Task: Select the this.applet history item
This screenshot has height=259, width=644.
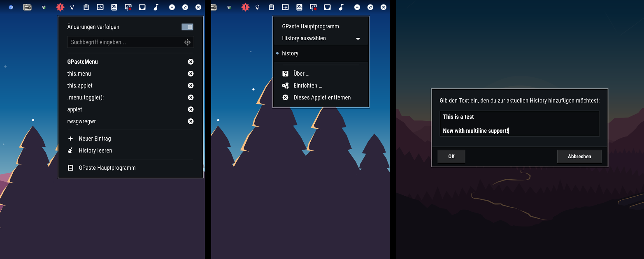Action: point(80,86)
